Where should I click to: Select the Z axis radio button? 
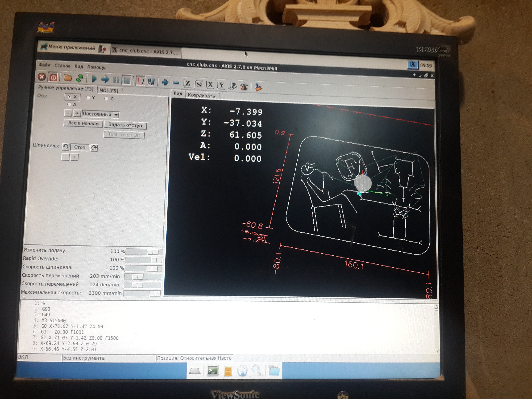pos(106,98)
